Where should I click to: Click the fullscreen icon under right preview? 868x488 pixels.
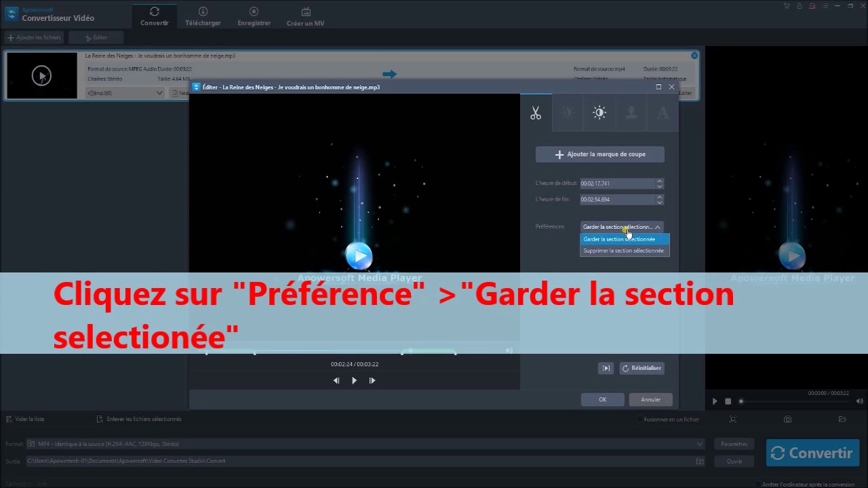click(x=733, y=420)
